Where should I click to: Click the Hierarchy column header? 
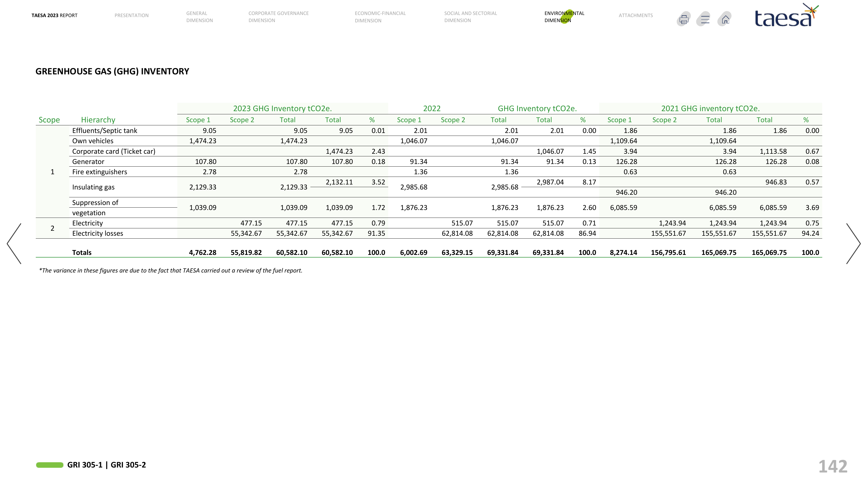click(98, 120)
